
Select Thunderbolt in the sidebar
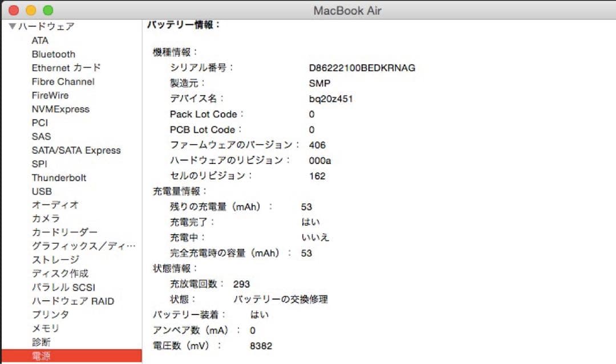(x=59, y=178)
